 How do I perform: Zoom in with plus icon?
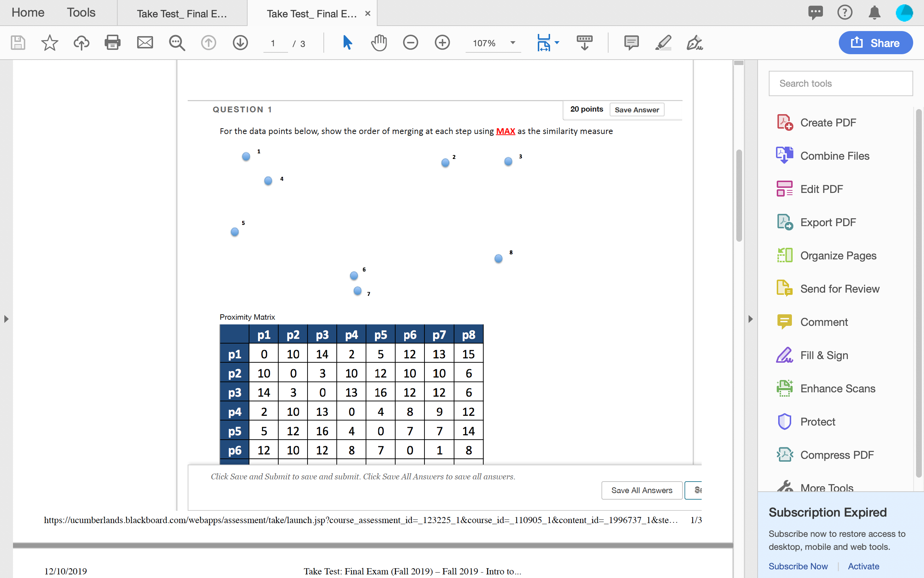click(442, 43)
